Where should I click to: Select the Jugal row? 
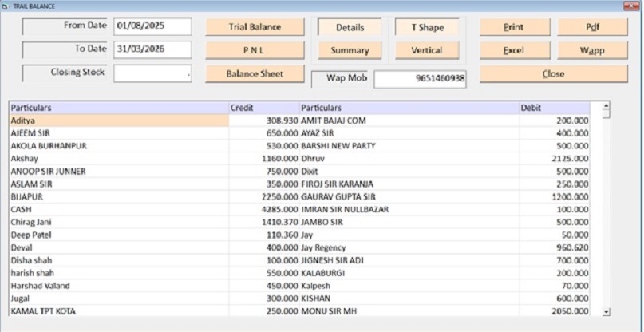119,298
